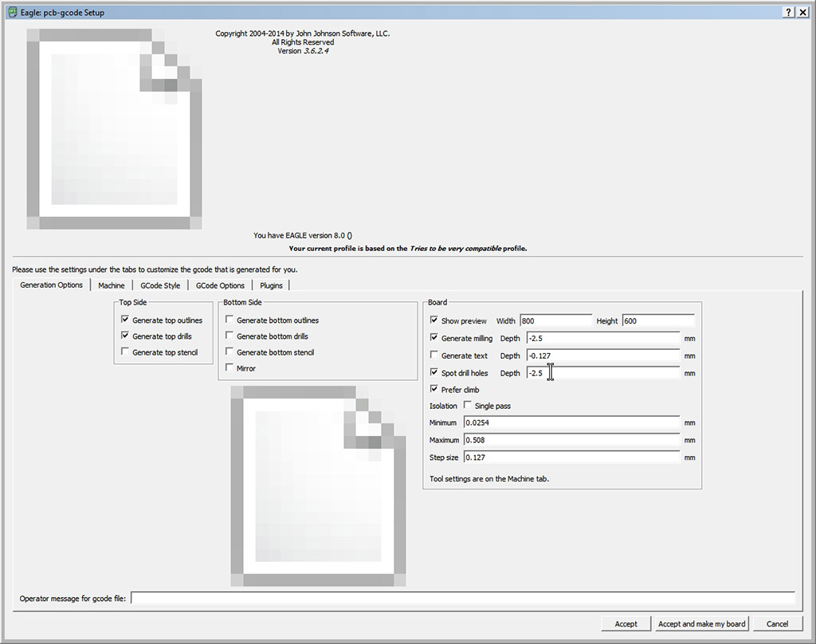Click the 'Bottom Side' group label

(242, 302)
